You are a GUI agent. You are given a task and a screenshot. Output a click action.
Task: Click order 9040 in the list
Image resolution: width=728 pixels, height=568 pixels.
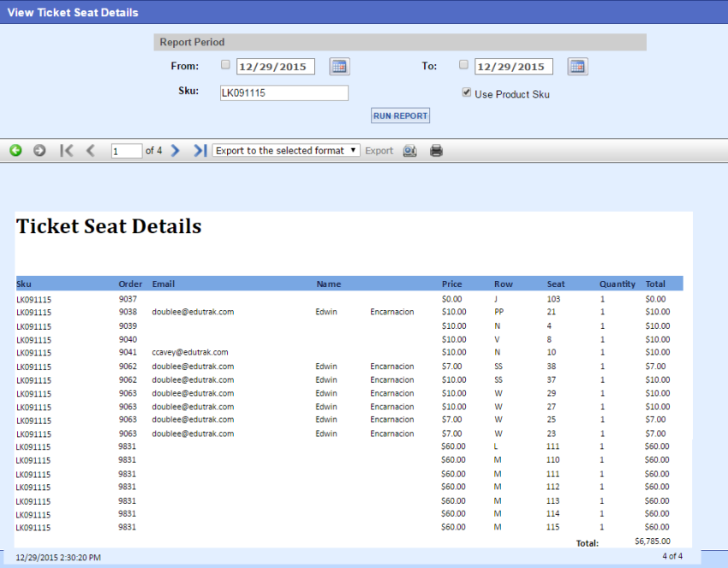pos(128,339)
